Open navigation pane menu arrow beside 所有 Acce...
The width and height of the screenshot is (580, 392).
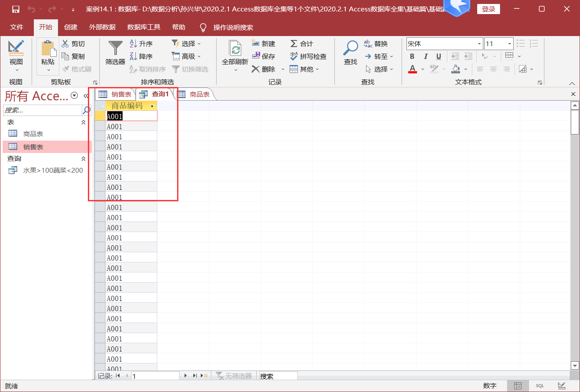(x=74, y=95)
